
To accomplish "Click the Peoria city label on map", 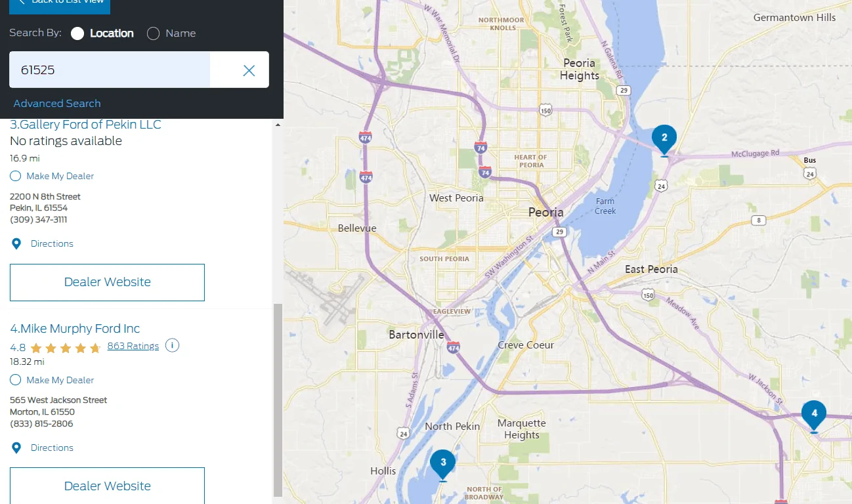I will [546, 212].
